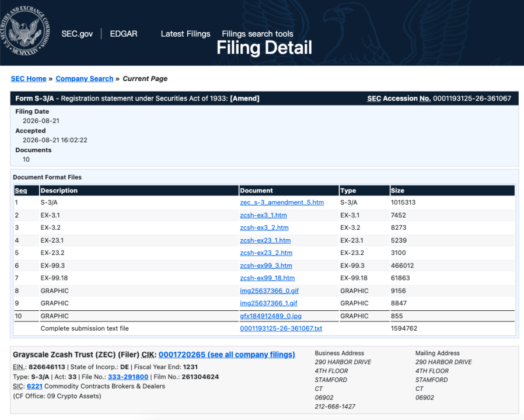Go to SEC Home breadcrumb
This screenshot has height=420, width=524.
coord(29,79)
